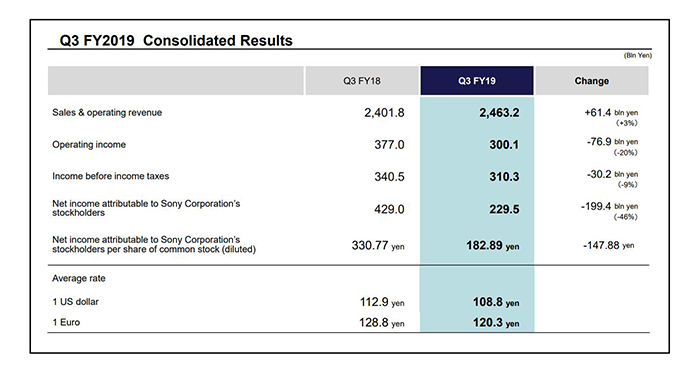Click the Income before income taxes label
Image resolution: width=700 pixels, height=372 pixels.
111,176
